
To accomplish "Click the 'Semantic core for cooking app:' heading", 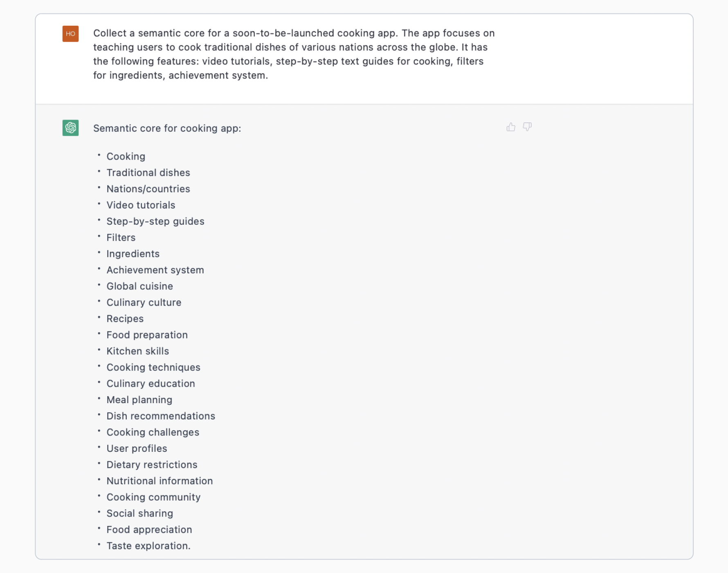I will click(x=167, y=129).
